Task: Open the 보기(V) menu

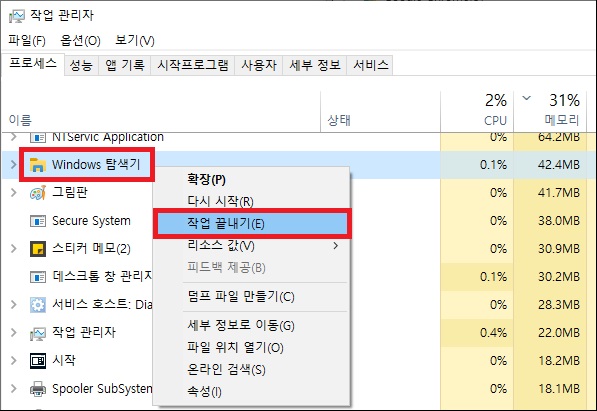Action: coord(135,40)
